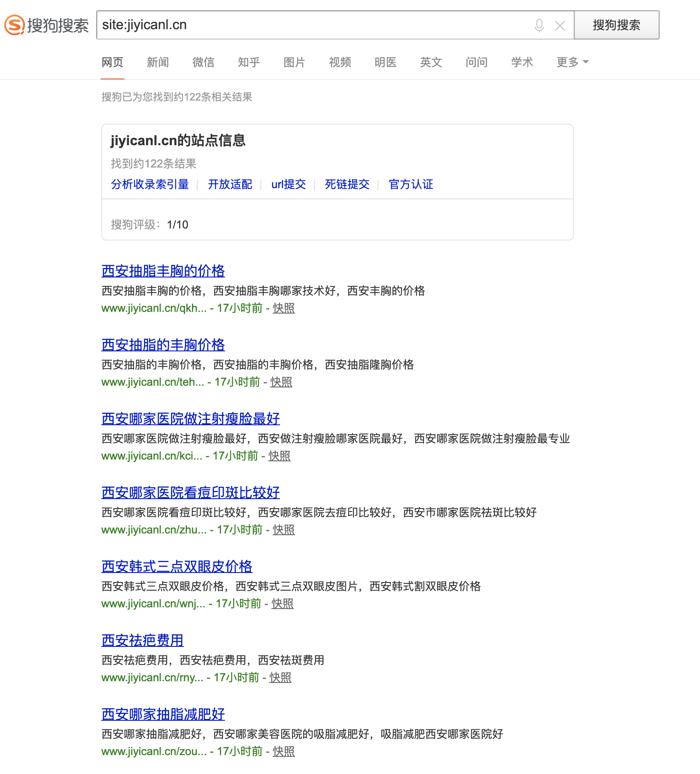The height and width of the screenshot is (774, 700).
Task: Open 快照 for the jiyicanl.cn/qkh result
Action: [284, 308]
